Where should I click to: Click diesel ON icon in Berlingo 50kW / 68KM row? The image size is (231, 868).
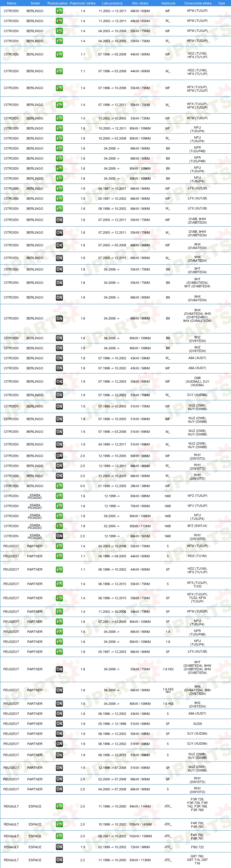(x=59, y=382)
